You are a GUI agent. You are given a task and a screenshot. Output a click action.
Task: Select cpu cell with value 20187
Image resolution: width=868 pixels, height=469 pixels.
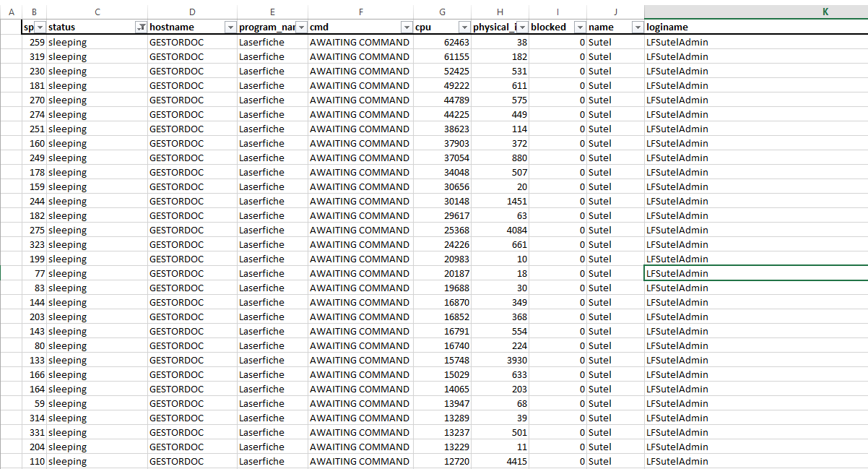[x=442, y=273]
